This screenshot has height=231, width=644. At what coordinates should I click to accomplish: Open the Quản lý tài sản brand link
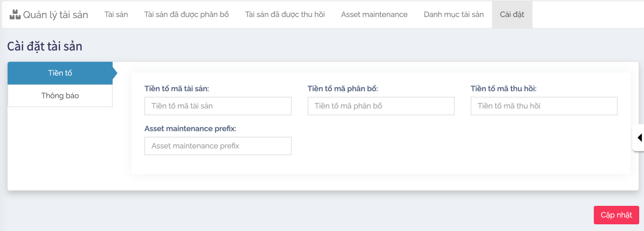55,15
